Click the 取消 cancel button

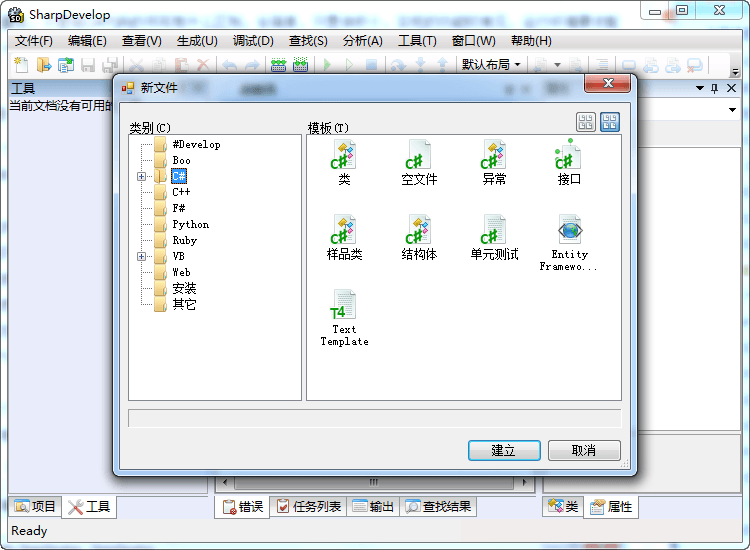(584, 451)
